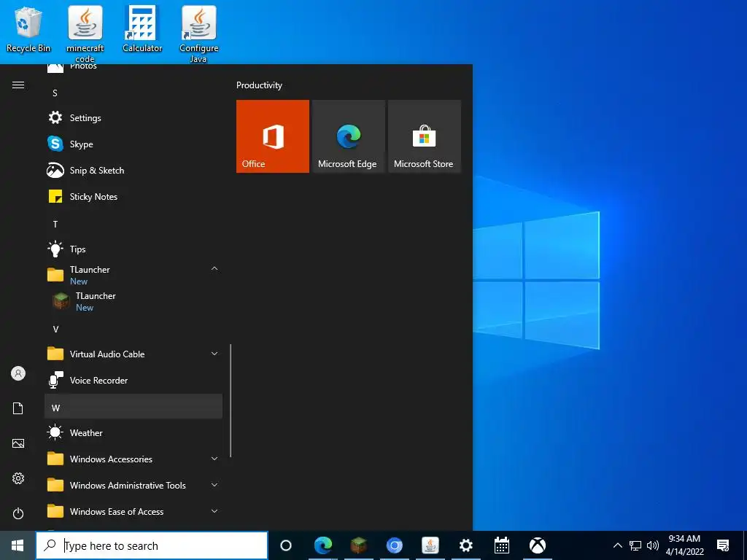Open the user account icon in Start sidebar
Screen dimensions: 747x560
click(x=18, y=373)
